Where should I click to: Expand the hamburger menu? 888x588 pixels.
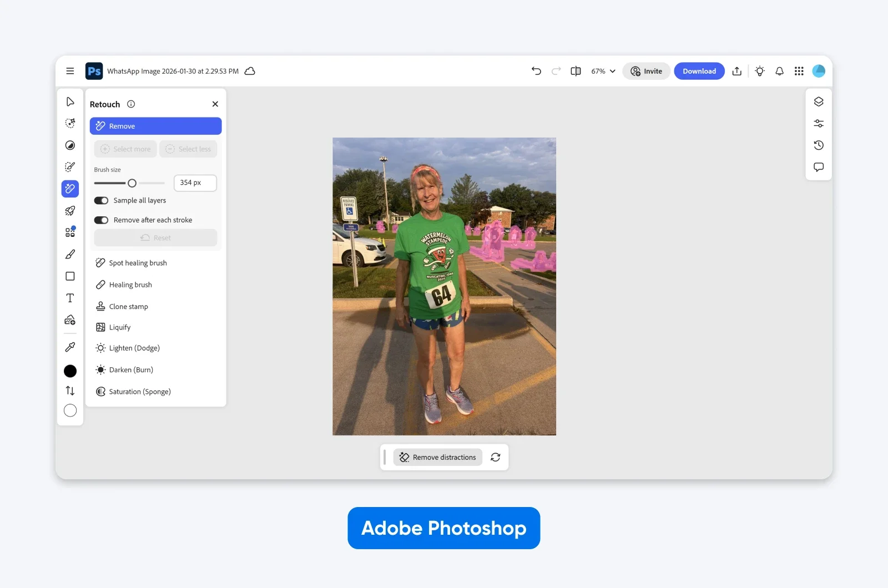[70, 71]
